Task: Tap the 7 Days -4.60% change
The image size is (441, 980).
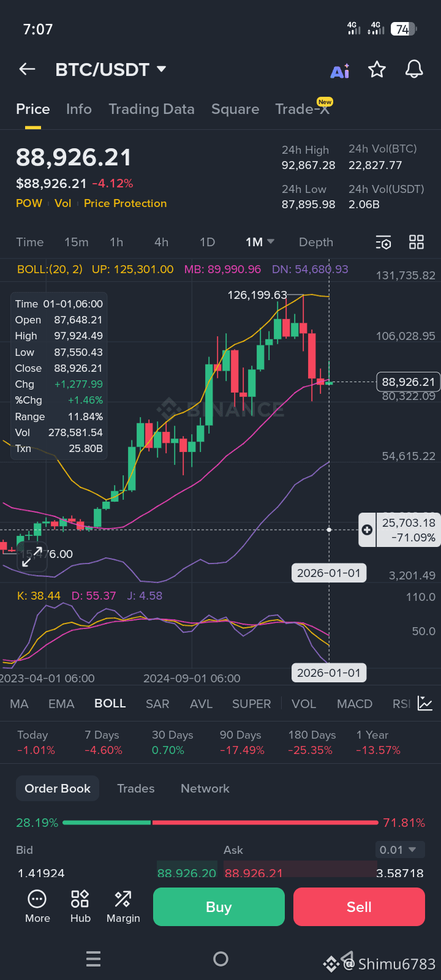Action: pyautogui.click(x=104, y=742)
